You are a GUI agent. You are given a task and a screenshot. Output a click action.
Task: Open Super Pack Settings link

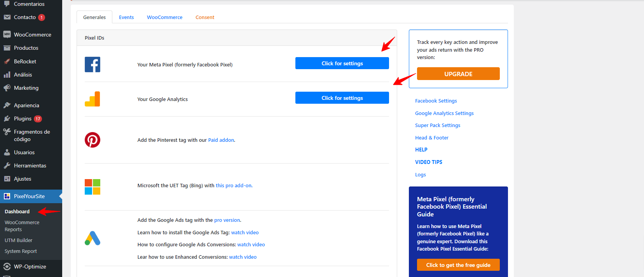tap(438, 125)
